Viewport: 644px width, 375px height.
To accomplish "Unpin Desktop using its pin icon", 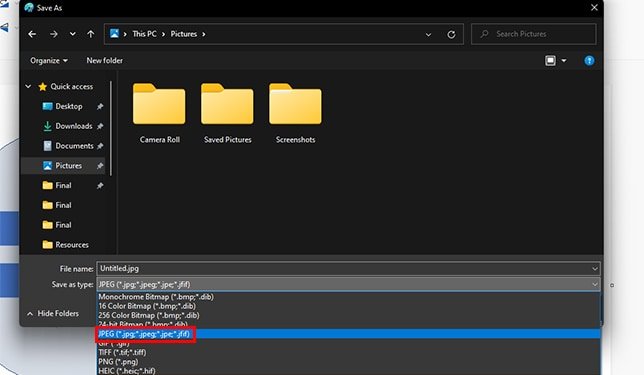I will 100,106.
